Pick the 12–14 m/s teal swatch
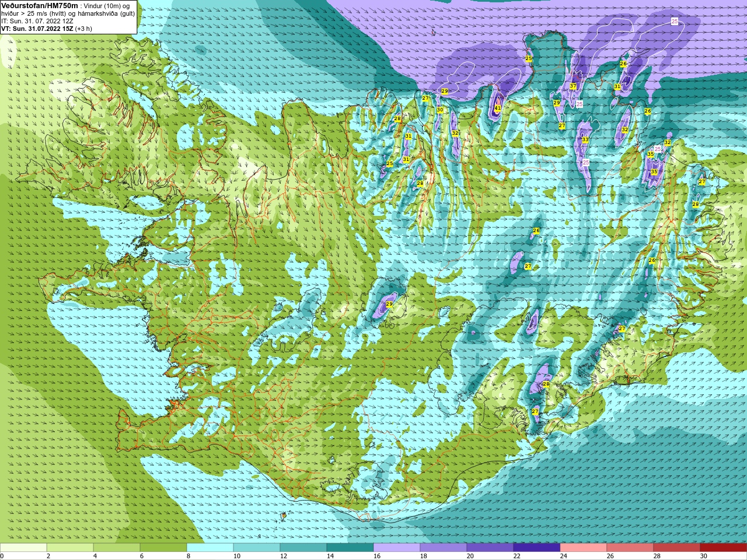The image size is (747, 560). [303, 548]
